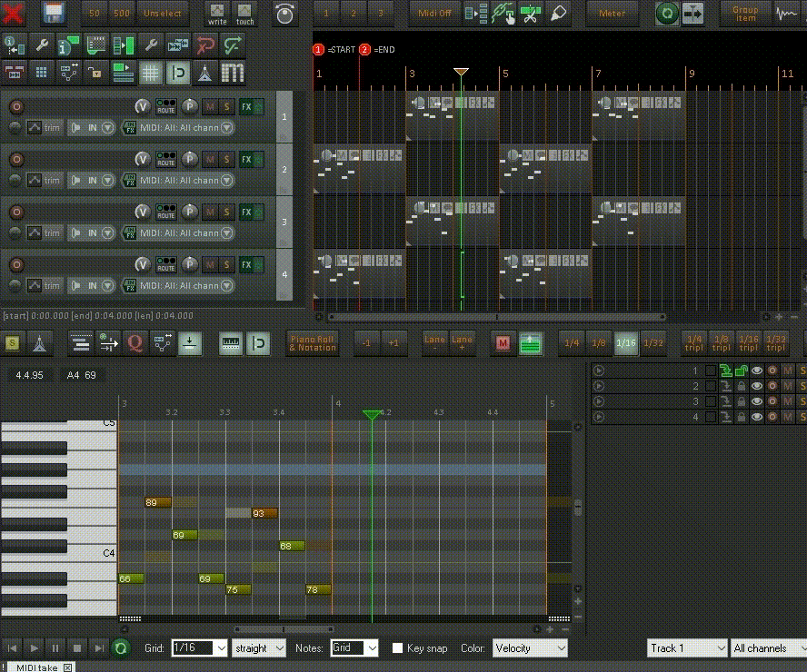Click the ROUTE button on track 2

click(x=165, y=160)
